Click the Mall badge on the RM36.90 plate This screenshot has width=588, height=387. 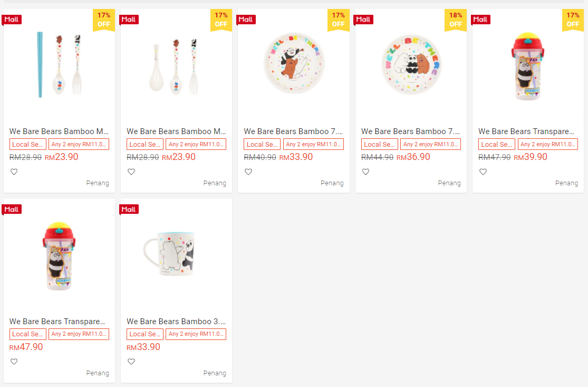364,20
